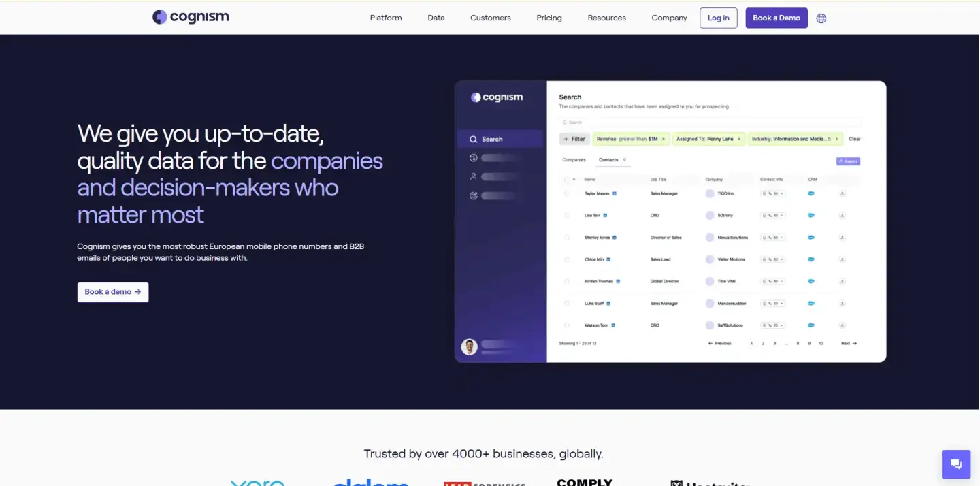Click the user avatar photo in sidebar
The width and height of the screenshot is (980, 486).
click(470, 346)
